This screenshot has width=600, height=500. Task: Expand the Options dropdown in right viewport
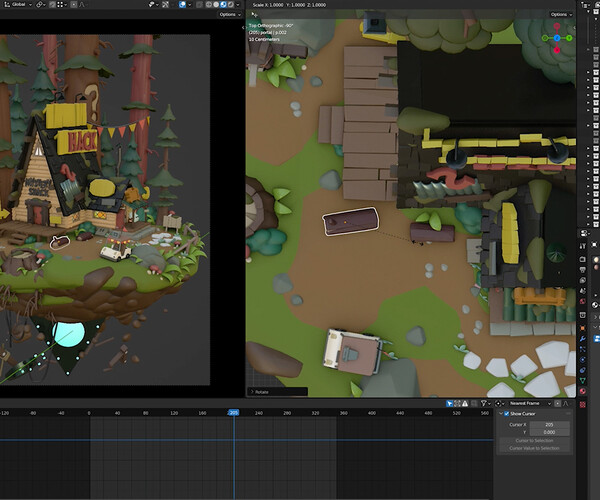[x=562, y=15]
